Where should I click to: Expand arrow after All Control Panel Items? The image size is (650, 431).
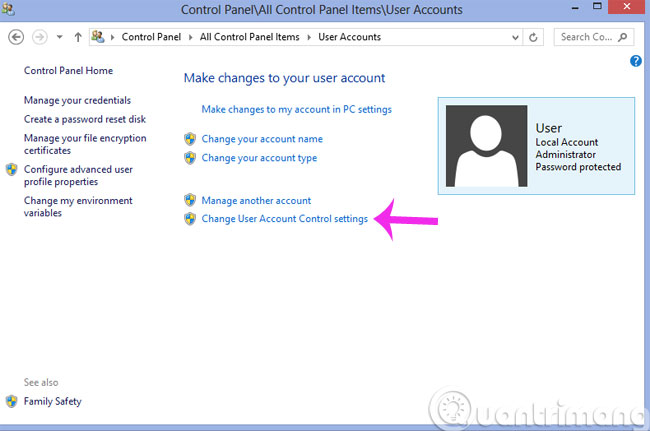309,37
